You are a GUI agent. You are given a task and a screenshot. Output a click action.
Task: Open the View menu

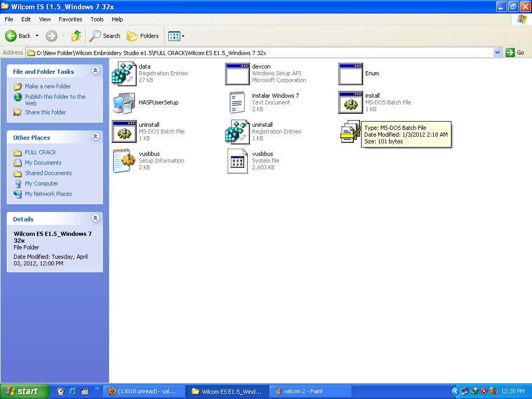click(45, 19)
